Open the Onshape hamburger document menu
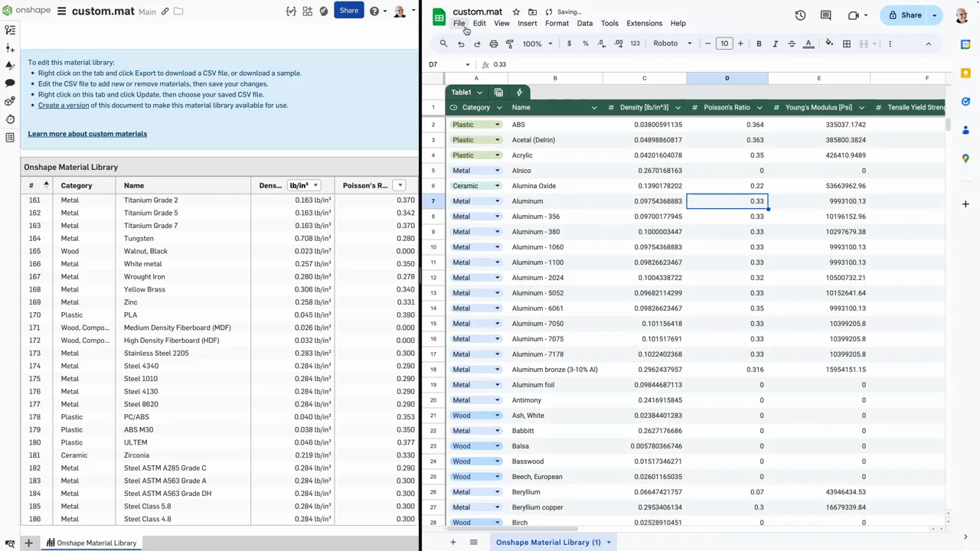980x551 pixels. tap(61, 11)
